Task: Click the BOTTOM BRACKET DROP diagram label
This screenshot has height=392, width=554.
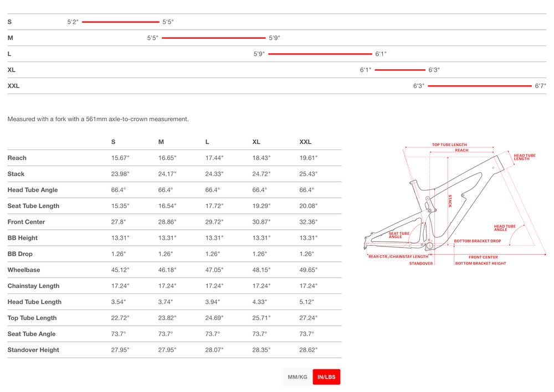Action: (x=478, y=241)
